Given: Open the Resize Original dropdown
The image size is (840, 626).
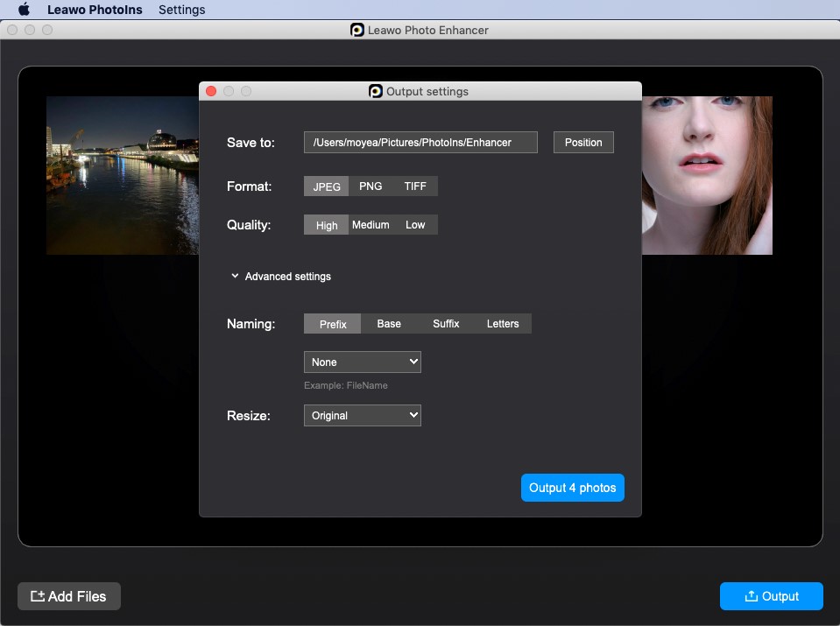Looking at the screenshot, I should (x=363, y=416).
